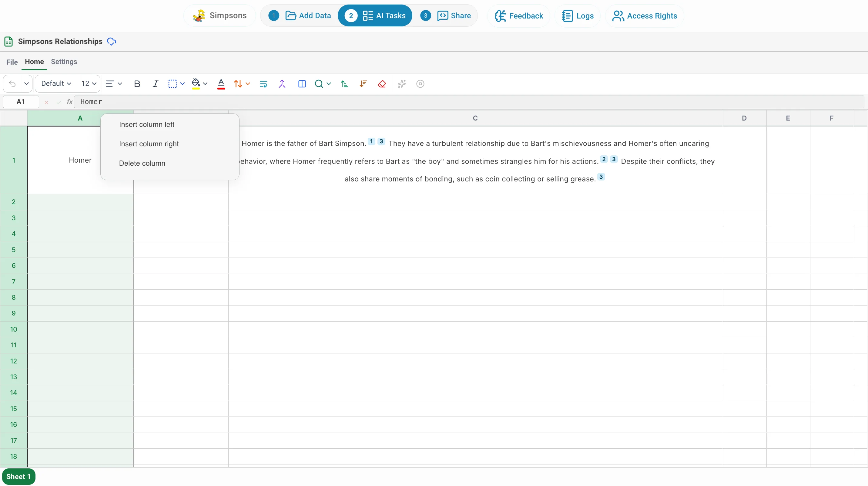Select row 18 header
The width and height of the screenshot is (868, 486).
(x=13, y=456)
